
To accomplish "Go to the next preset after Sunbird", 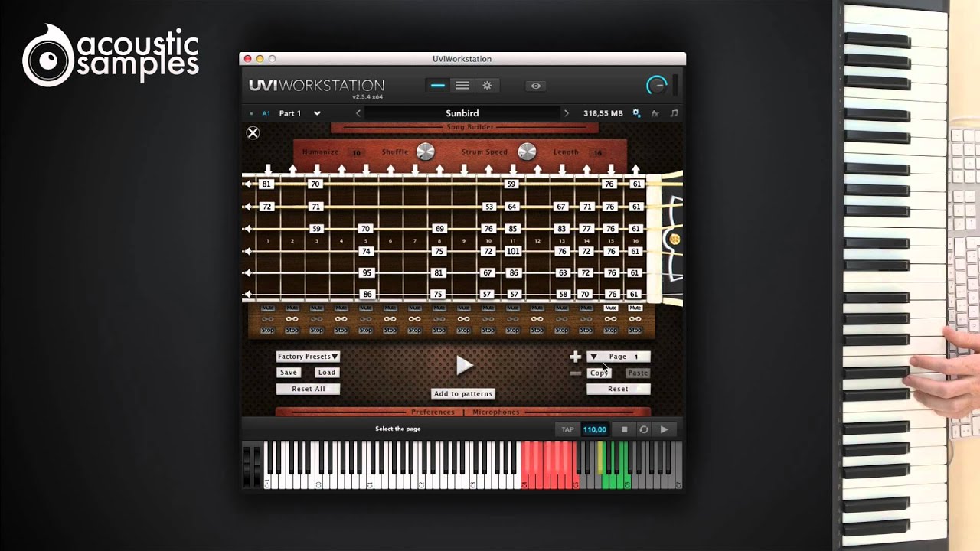I will point(567,113).
